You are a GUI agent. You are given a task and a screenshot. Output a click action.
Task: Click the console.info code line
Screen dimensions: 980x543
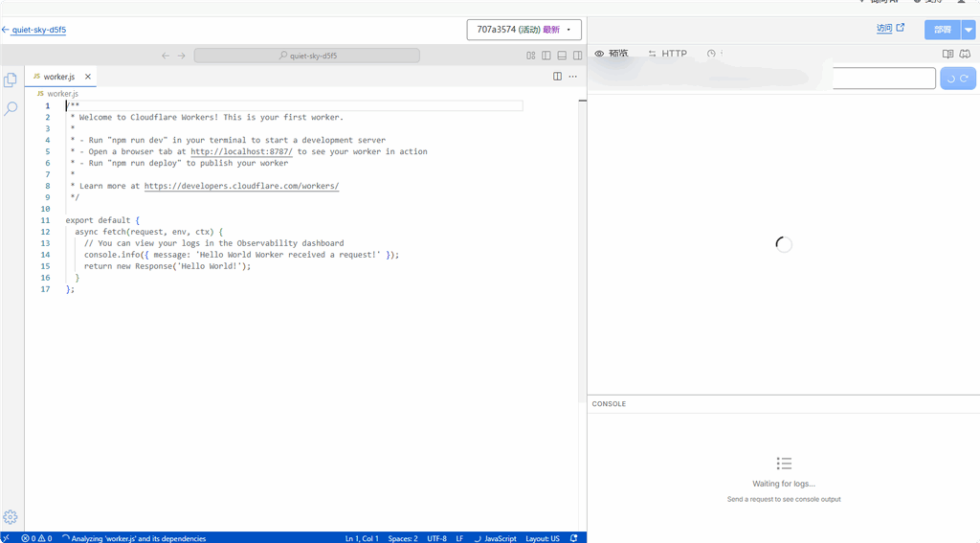tap(241, 255)
